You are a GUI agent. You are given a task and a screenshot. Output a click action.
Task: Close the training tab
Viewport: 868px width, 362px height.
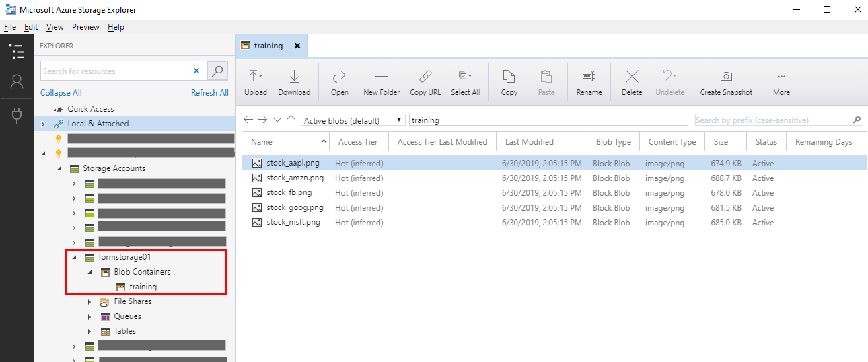click(x=297, y=46)
